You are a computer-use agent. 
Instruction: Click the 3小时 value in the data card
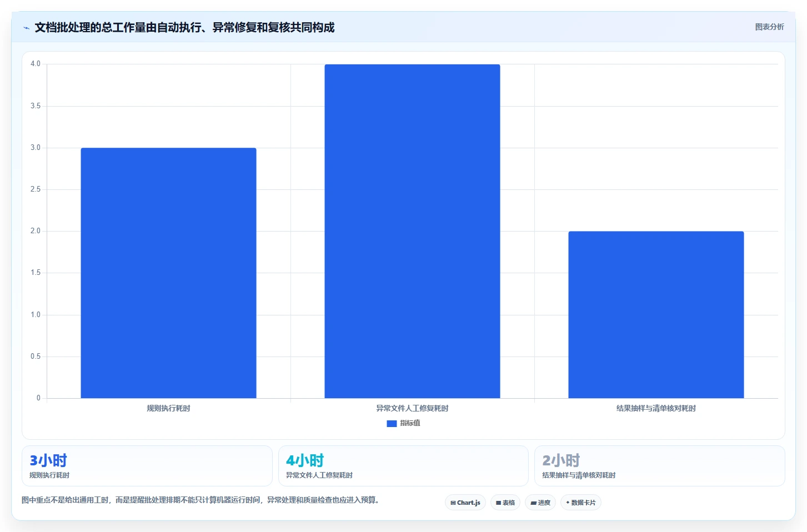coord(48,460)
